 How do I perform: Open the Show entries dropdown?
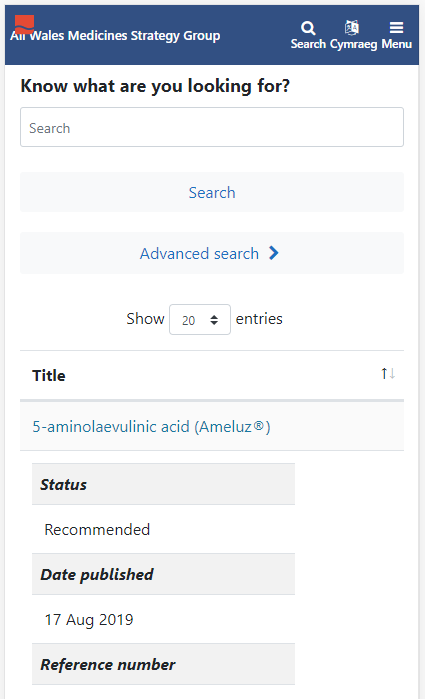point(200,319)
